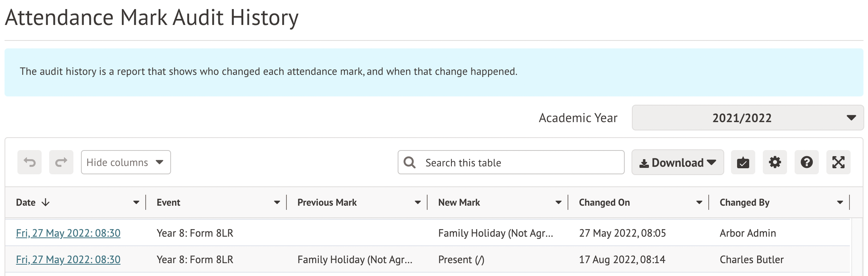The image size is (868, 276).
Task: Click the briefcase checkmark icon
Action: pyautogui.click(x=743, y=163)
